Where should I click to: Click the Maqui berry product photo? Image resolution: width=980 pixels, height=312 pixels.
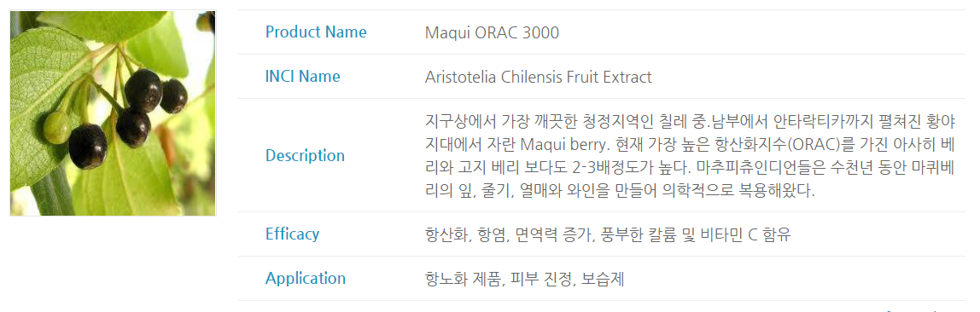point(114,113)
